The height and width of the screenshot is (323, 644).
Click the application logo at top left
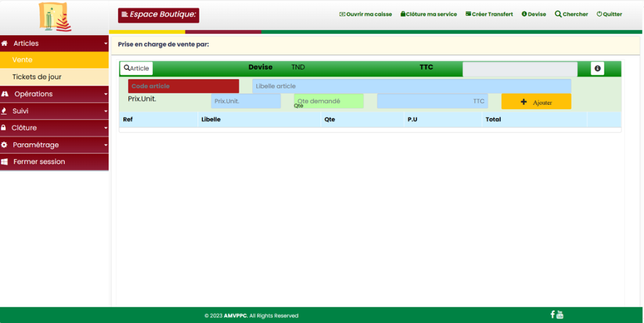point(55,17)
